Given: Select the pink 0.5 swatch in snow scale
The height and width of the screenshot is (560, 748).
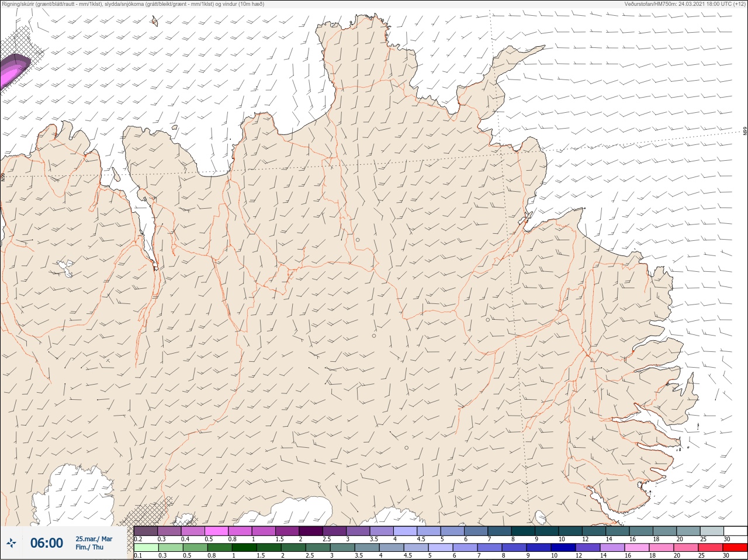Looking at the screenshot, I should tap(216, 531).
